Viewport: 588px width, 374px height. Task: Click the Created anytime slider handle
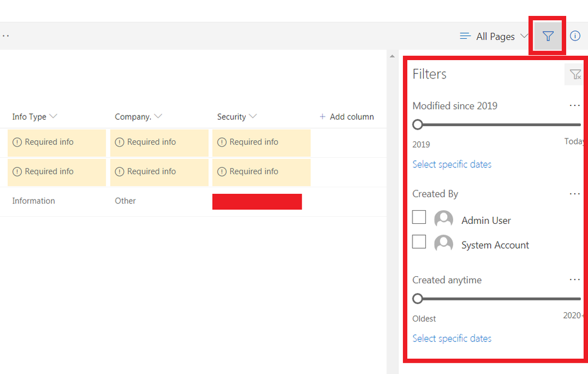tap(418, 299)
